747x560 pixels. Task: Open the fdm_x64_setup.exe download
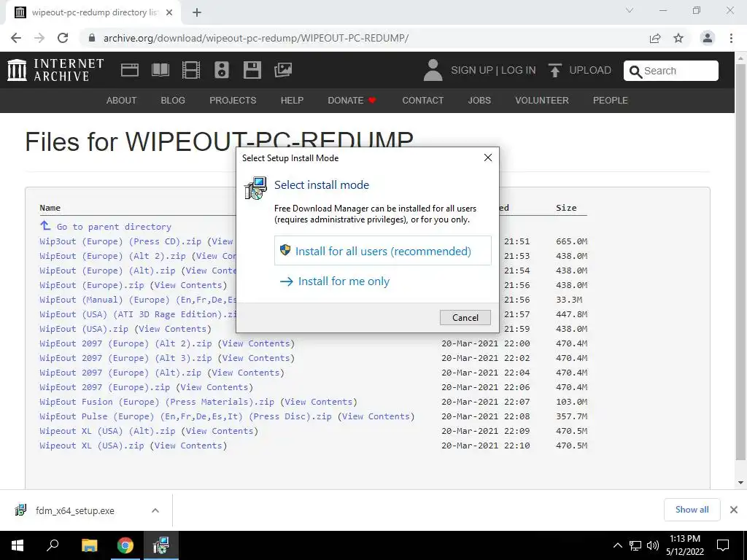point(75,510)
